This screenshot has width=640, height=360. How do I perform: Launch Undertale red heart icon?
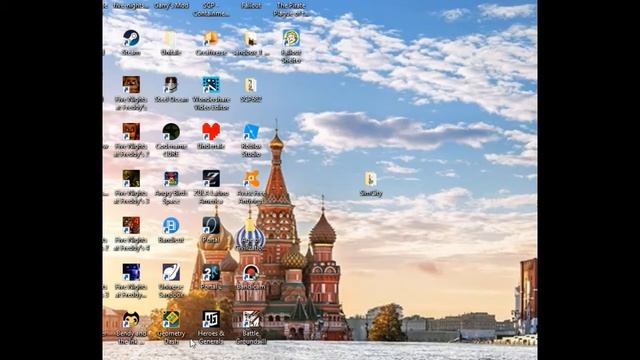[211, 132]
